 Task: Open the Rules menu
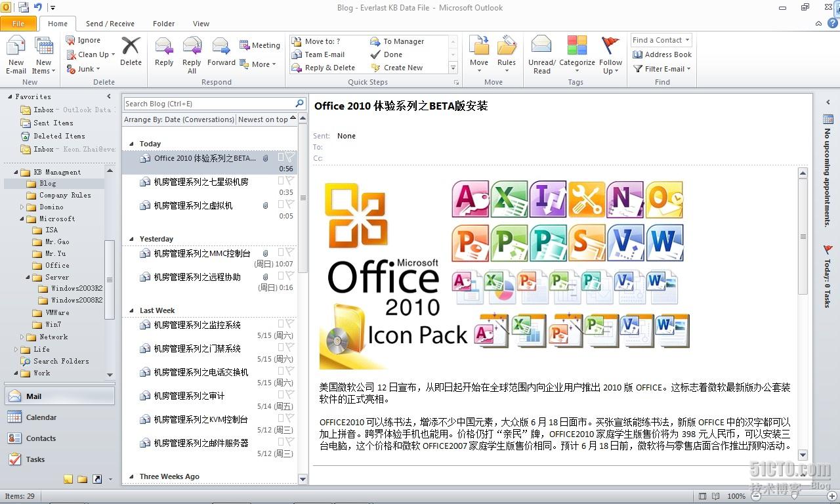(x=506, y=56)
